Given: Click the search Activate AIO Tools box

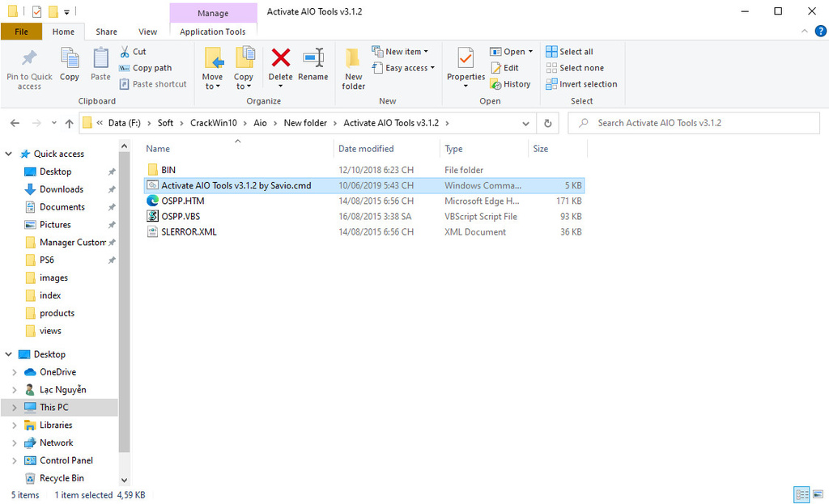Looking at the screenshot, I should click(694, 123).
